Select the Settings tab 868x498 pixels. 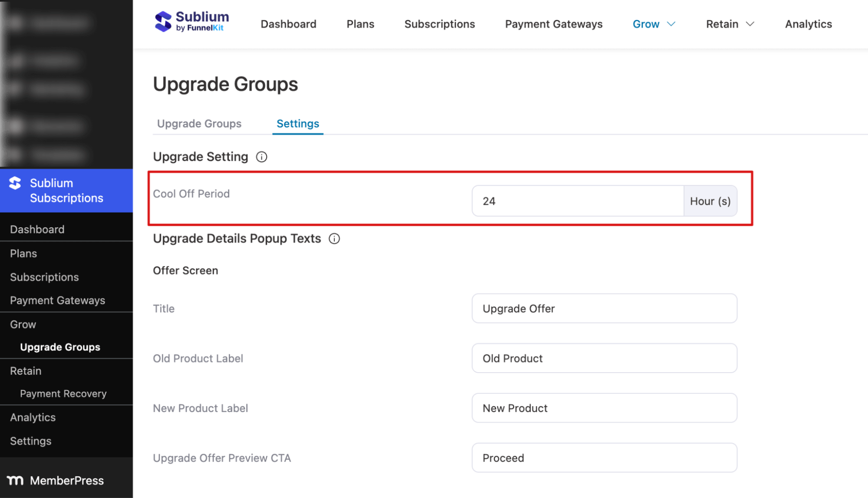(298, 124)
